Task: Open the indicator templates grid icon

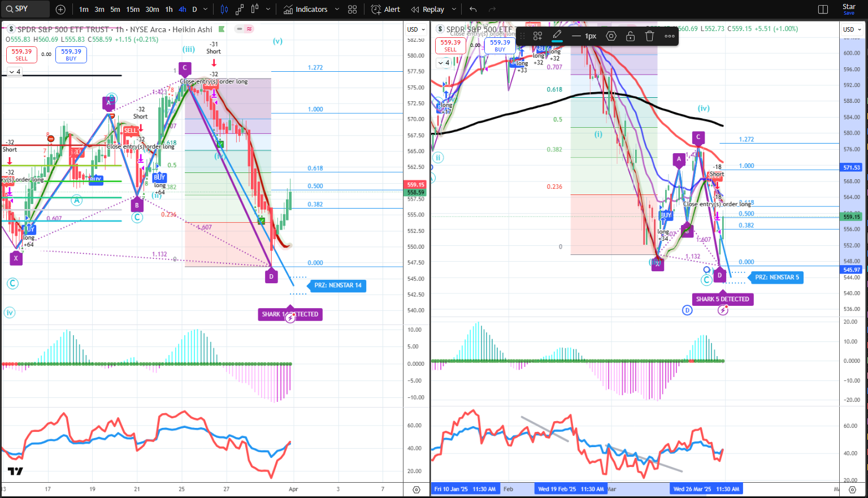Action: coord(353,9)
